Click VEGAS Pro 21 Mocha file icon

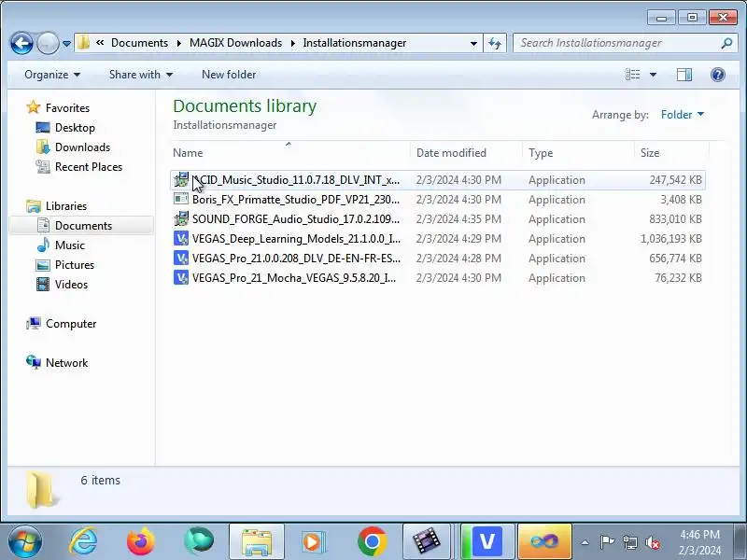click(x=181, y=277)
